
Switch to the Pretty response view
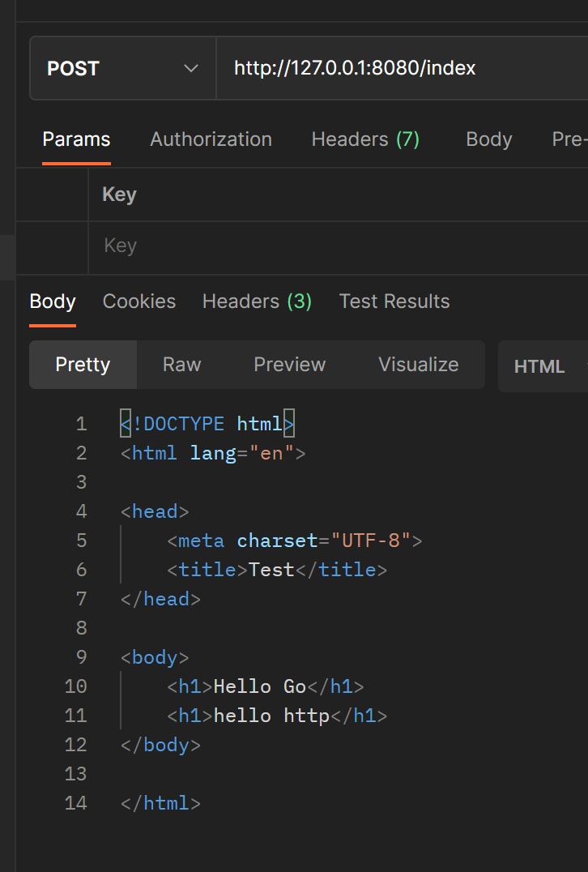pyautogui.click(x=83, y=365)
